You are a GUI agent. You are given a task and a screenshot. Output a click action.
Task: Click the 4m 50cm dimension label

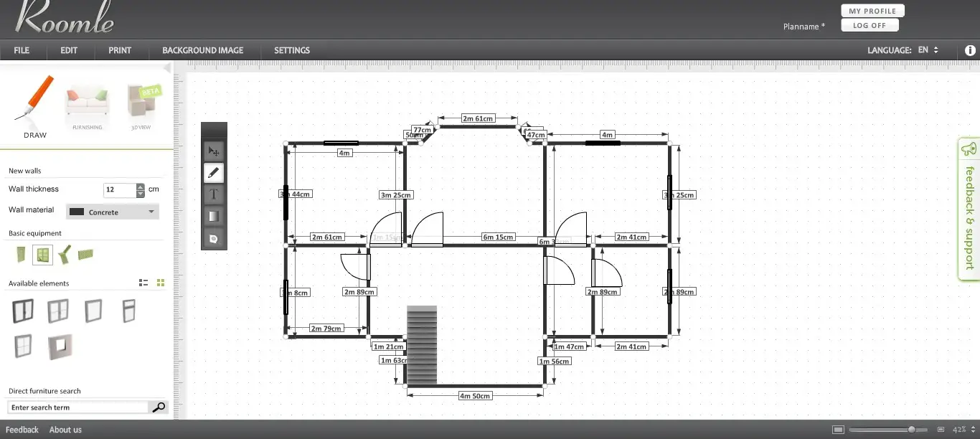475,396
